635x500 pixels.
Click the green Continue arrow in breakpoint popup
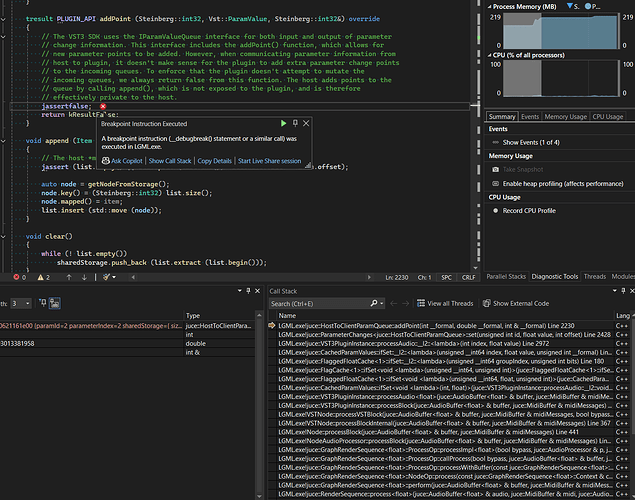283,123
